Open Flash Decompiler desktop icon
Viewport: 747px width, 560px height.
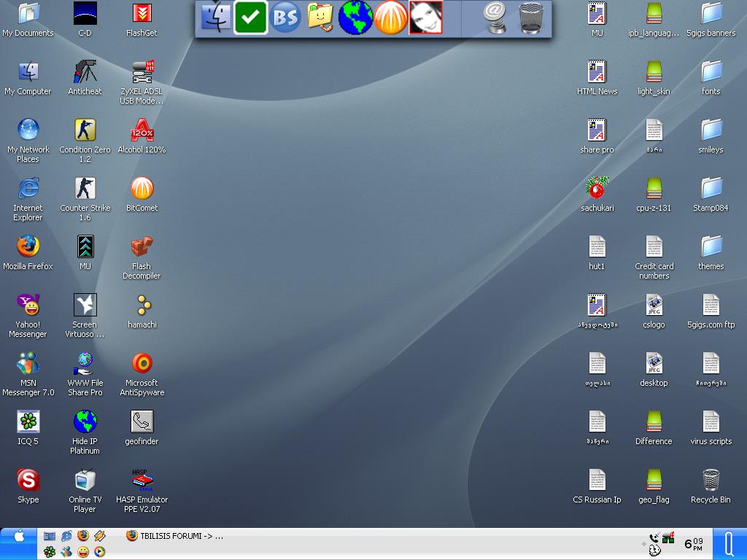[142, 257]
